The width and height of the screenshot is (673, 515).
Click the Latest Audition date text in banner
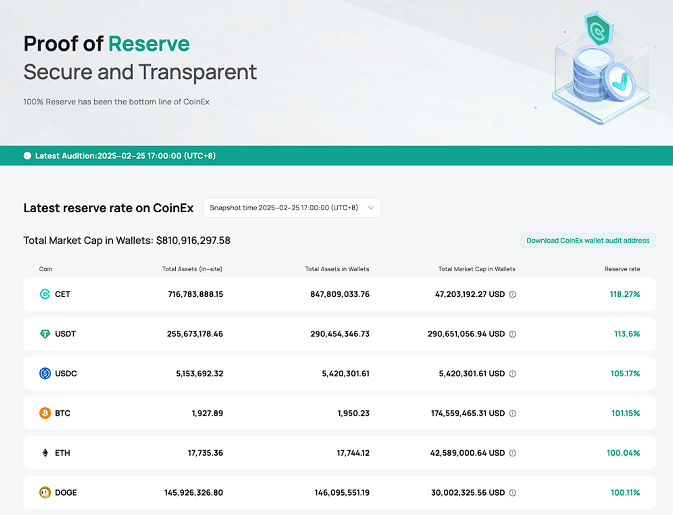[x=125, y=156]
